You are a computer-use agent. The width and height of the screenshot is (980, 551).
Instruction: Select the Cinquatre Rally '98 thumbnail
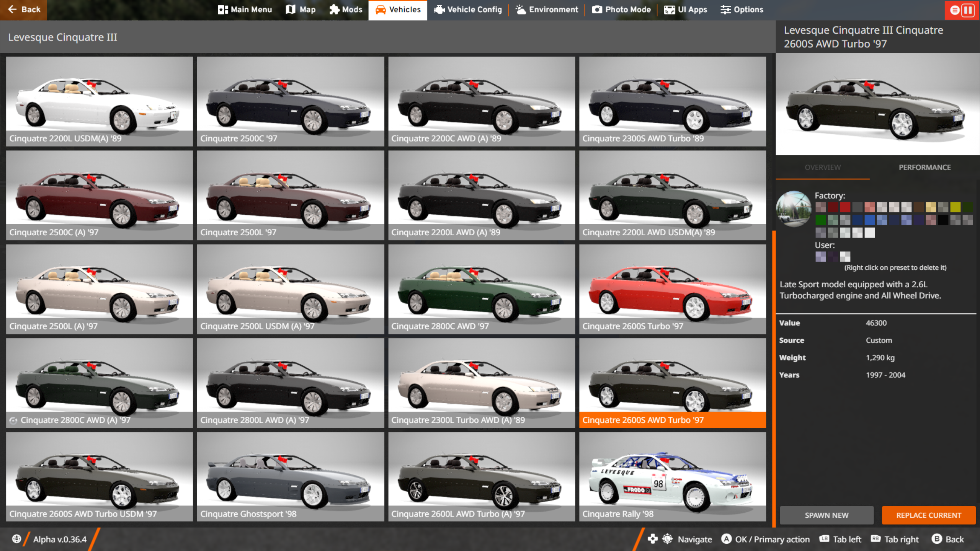672,476
